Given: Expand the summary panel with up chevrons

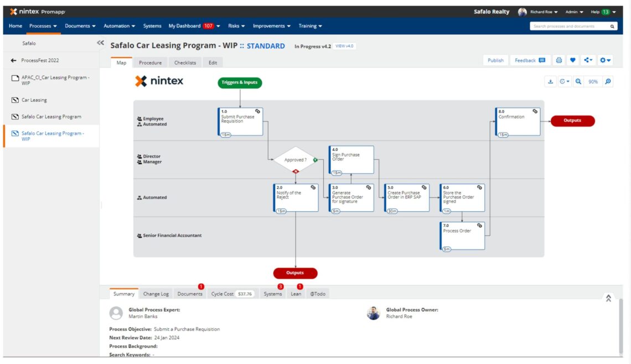Looking at the screenshot, I should [608, 298].
